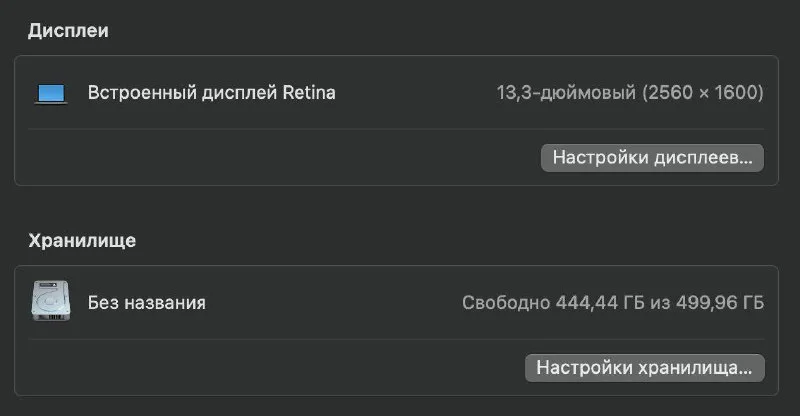800x416 pixels.
Task: Click the laptop built-in display icon
Action: pos(50,93)
